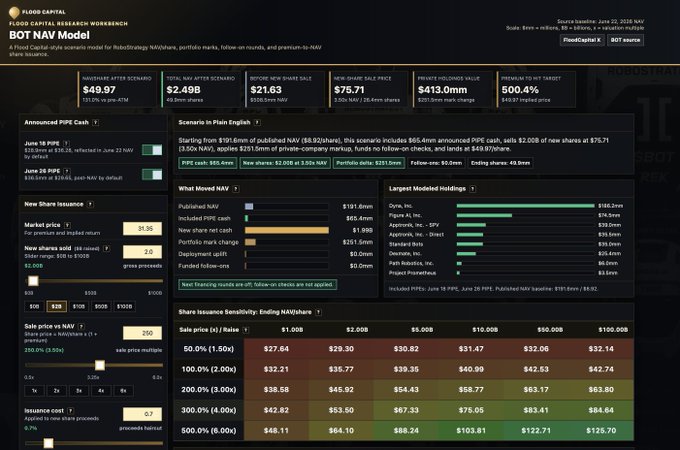Screen dimensions: 680x450
Task: Select the $50B raise preset
Action: click(x=101, y=307)
